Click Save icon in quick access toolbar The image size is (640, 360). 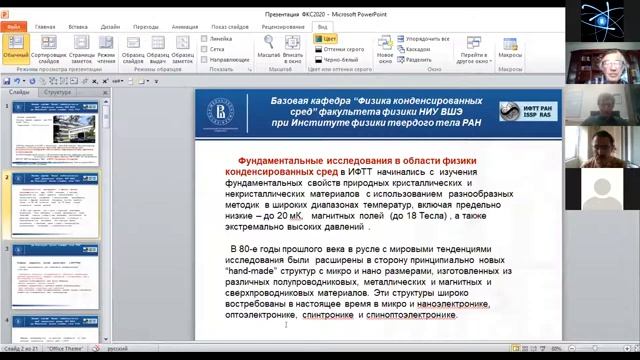pyautogui.click(x=7, y=81)
